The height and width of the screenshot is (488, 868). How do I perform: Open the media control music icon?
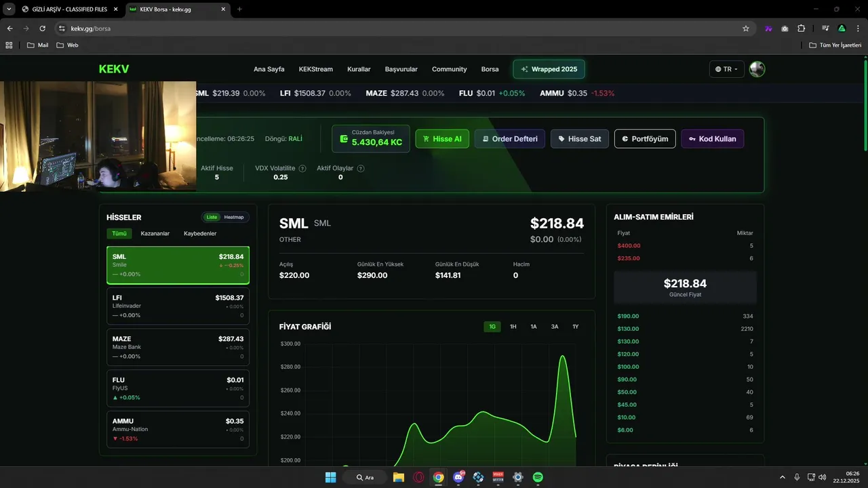click(x=825, y=28)
